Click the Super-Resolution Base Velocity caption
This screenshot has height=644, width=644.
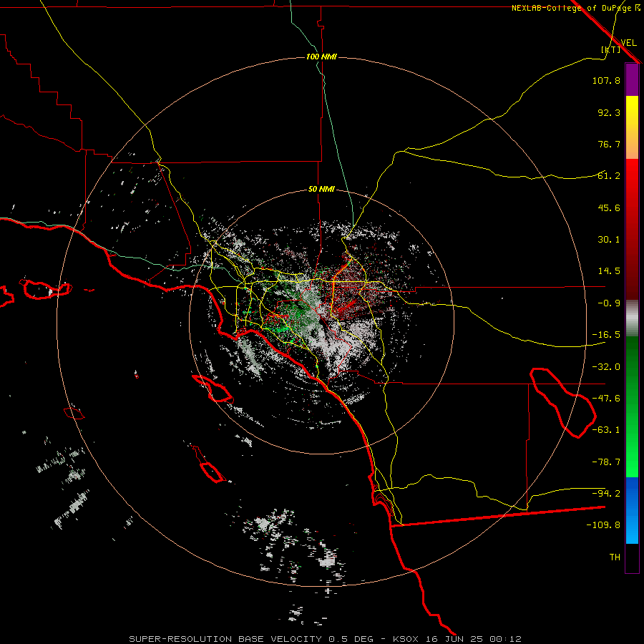click(x=326, y=639)
